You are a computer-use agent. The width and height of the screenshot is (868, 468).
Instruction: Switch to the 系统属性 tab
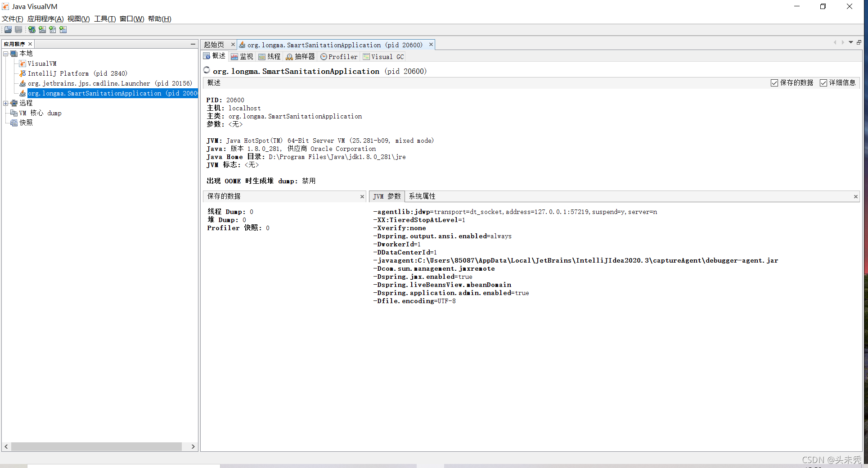[422, 196]
